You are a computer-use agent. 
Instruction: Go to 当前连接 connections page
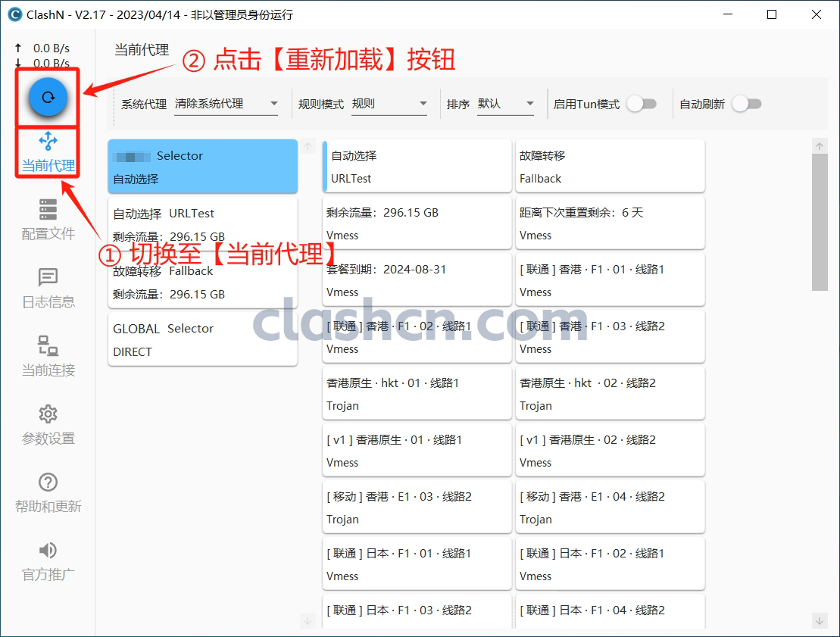click(x=48, y=356)
